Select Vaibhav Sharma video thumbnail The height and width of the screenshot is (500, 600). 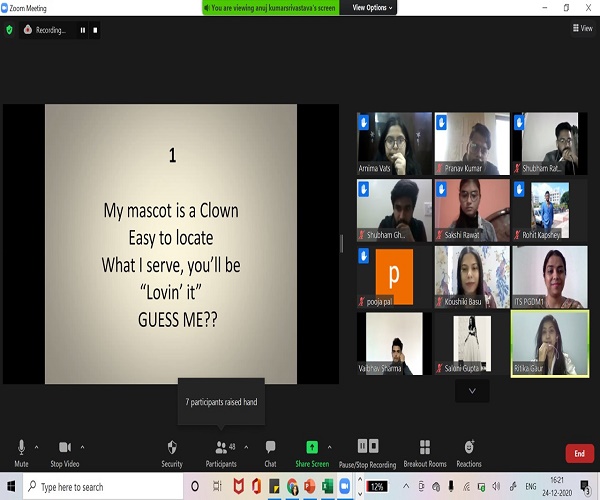(395, 344)
